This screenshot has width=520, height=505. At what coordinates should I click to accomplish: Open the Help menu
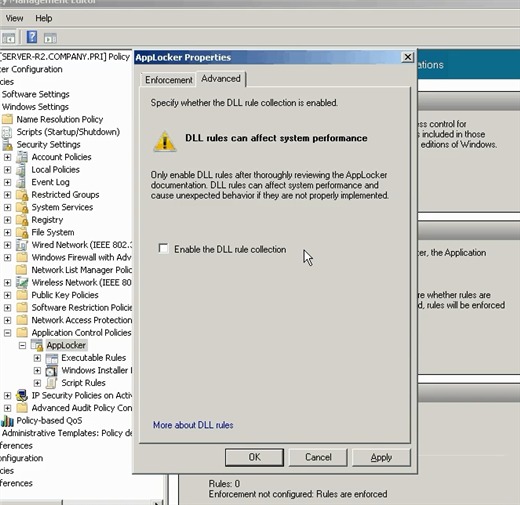pyautogui.click(x=44, y=18)
